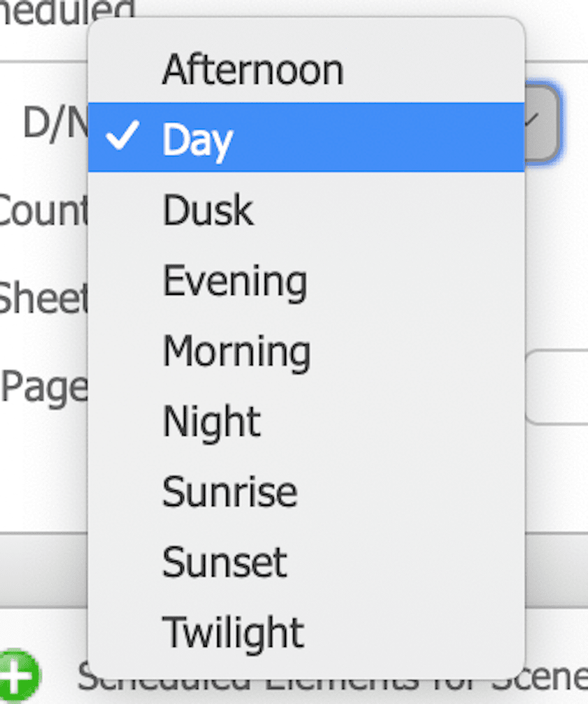Screen dimensions: 588x704
Task: Pick Sunset from the popup menu
Action: 224,562
